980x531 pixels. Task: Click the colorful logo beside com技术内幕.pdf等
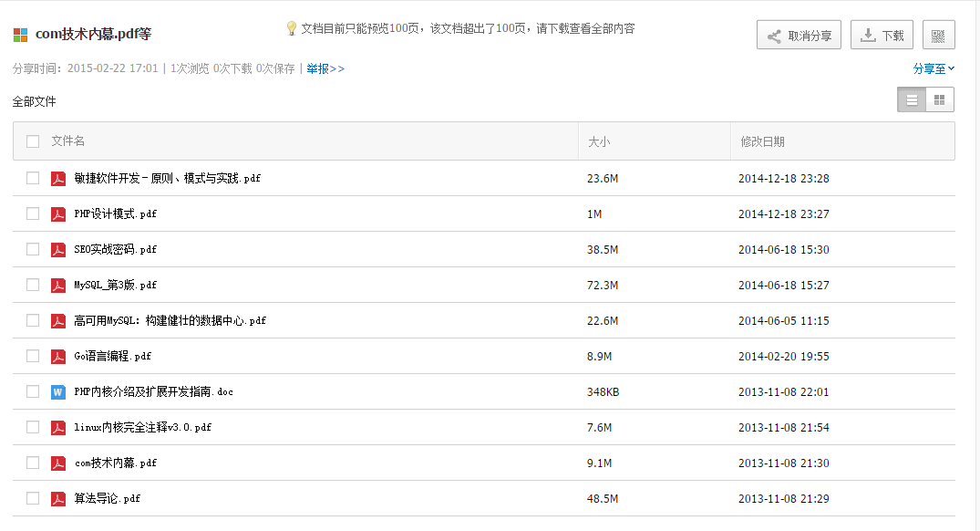21,35
